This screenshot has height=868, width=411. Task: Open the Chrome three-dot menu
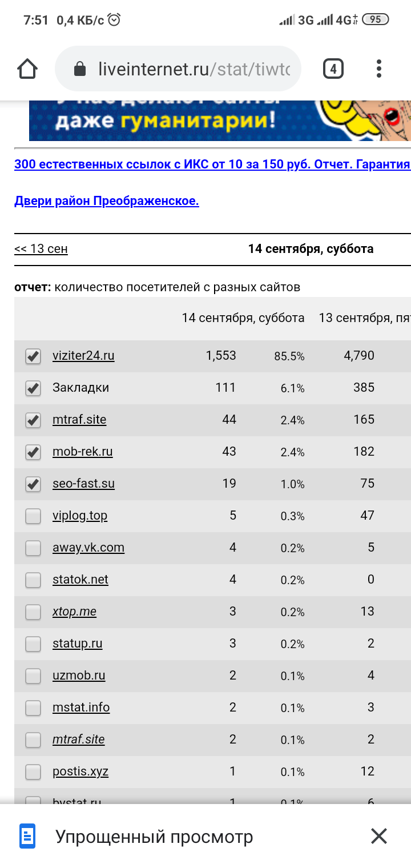379,69
